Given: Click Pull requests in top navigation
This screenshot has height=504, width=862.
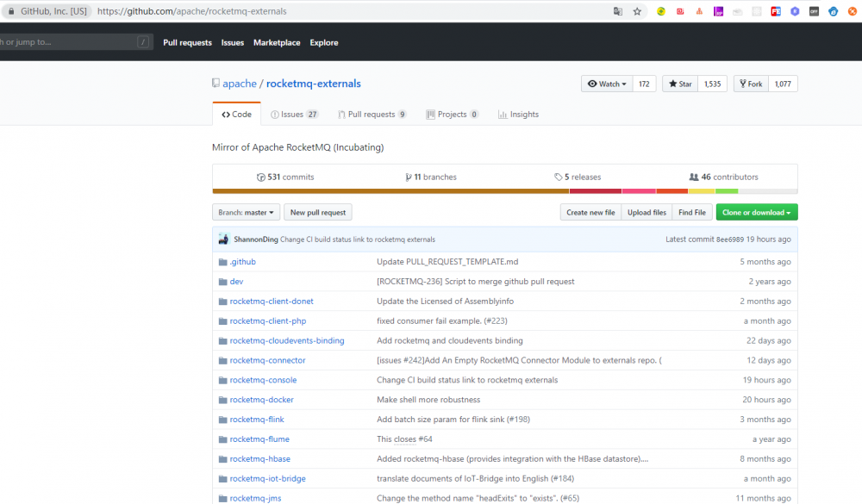Looking at the screenshot, I should [187, 42].
